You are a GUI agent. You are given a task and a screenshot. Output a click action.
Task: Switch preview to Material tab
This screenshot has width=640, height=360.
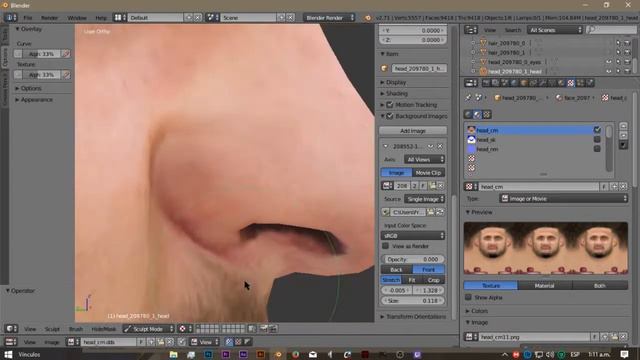[544, 285]
